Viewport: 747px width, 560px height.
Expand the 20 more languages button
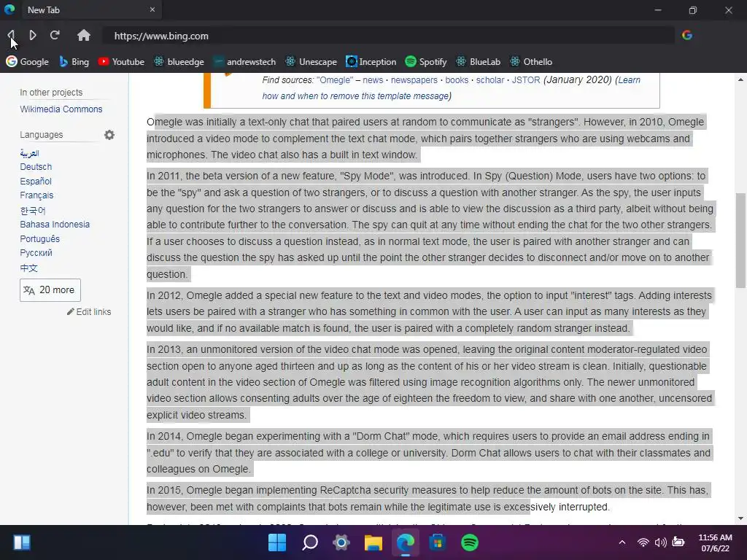(50, 290)
